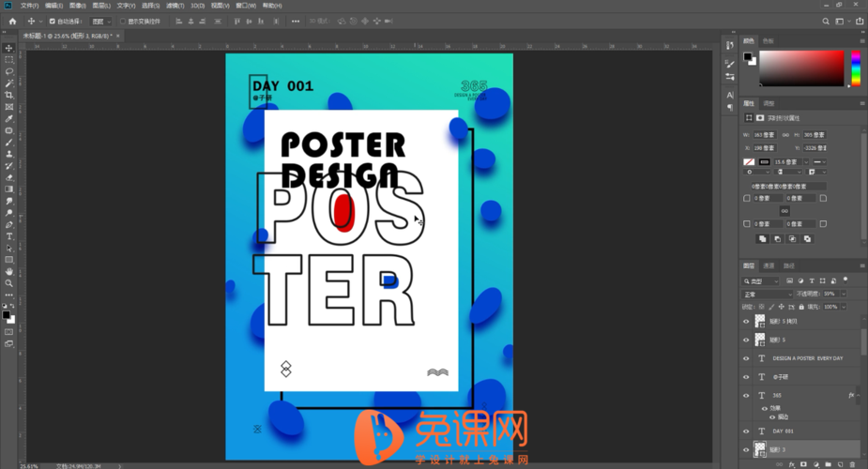Click the no-fill color swatch in Properties

coord(749,162)
